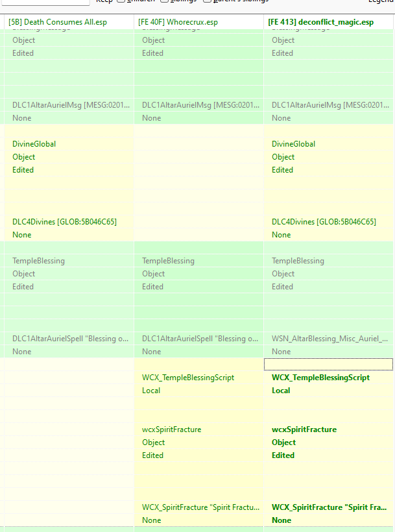Click bold WCX_TempleBlessingScript in deconflict_magic column
395x532 pixels.
321,378
